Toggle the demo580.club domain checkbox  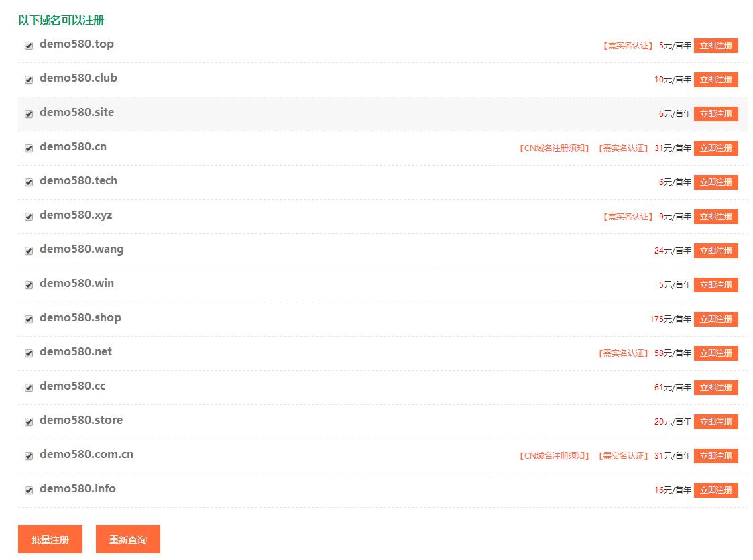(x=29, y=80)
